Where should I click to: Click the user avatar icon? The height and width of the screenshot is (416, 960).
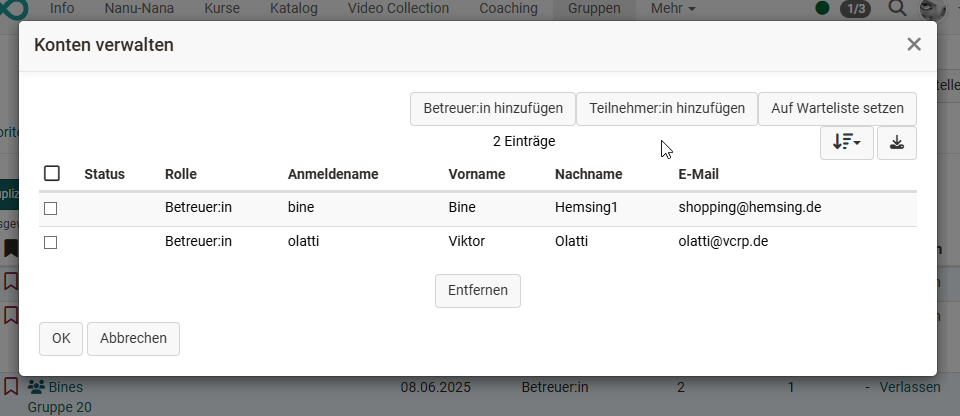[x=932, y=9]
